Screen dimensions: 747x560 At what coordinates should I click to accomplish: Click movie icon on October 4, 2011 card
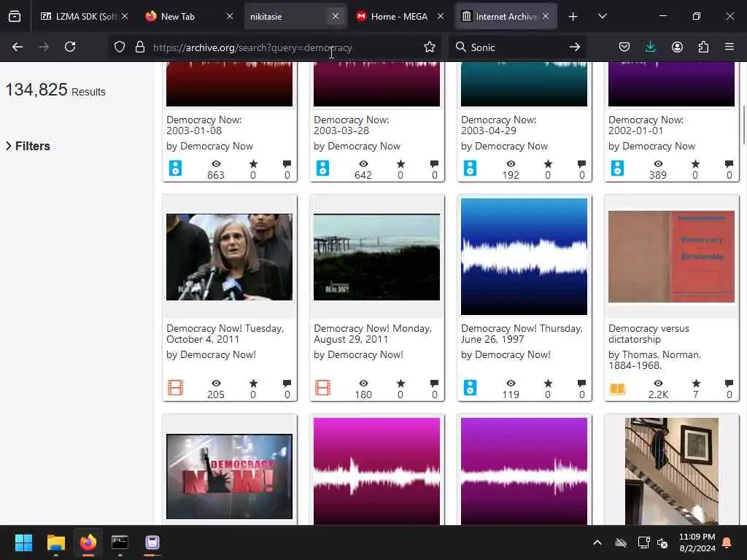tap(175, 388)
